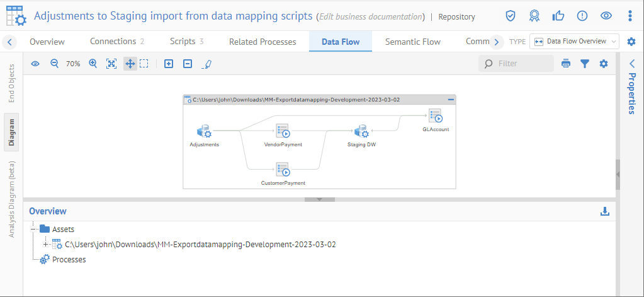Viewport: 644px width, 297px height.
Task: Open the funnel filter options
Action: coord(585,64)
